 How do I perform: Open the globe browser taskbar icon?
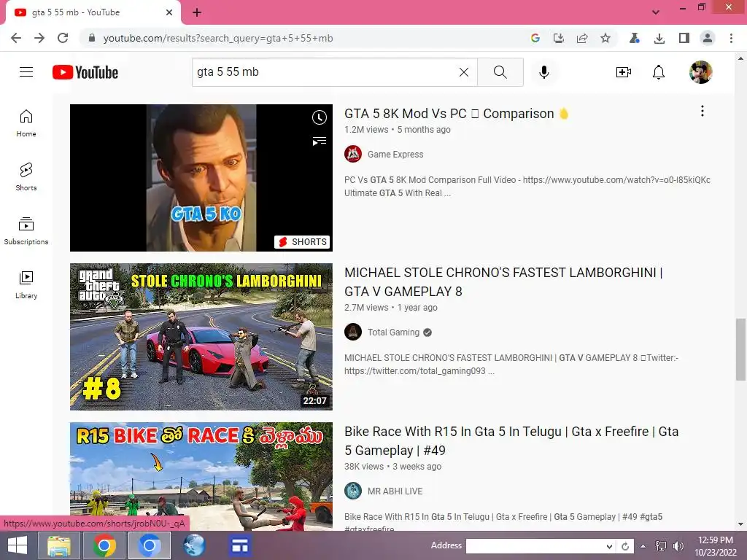pyautogui.click(x=194, y=545)
